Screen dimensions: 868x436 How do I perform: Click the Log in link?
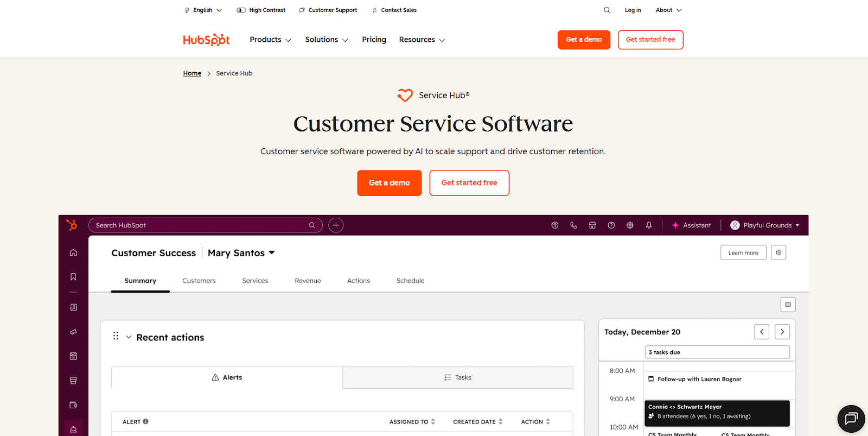(x=633, y=10)
